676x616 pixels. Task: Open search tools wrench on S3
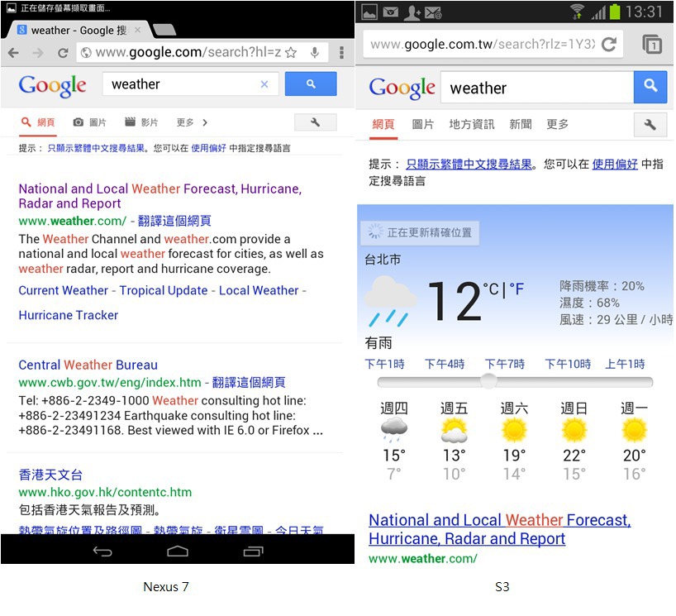tap(650, 125)
